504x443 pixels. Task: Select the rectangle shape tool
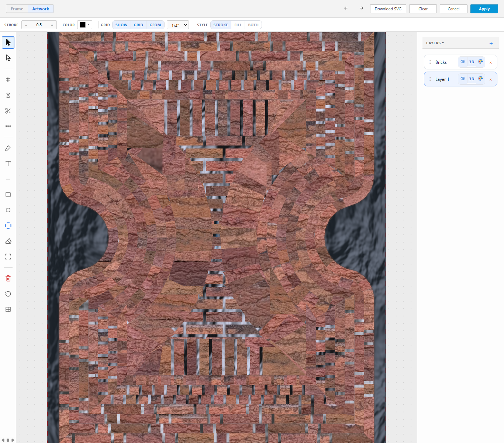pyautogui.click(x=8, y=195)
